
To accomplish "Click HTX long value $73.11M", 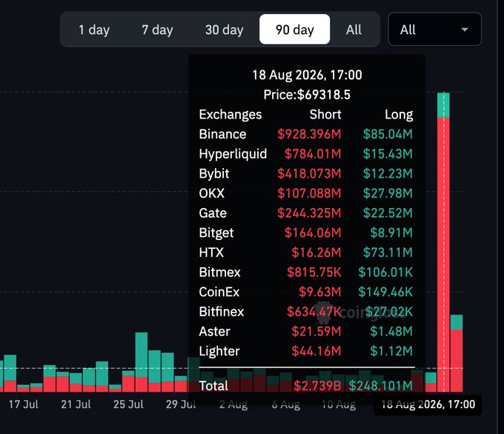I will 388,253.
